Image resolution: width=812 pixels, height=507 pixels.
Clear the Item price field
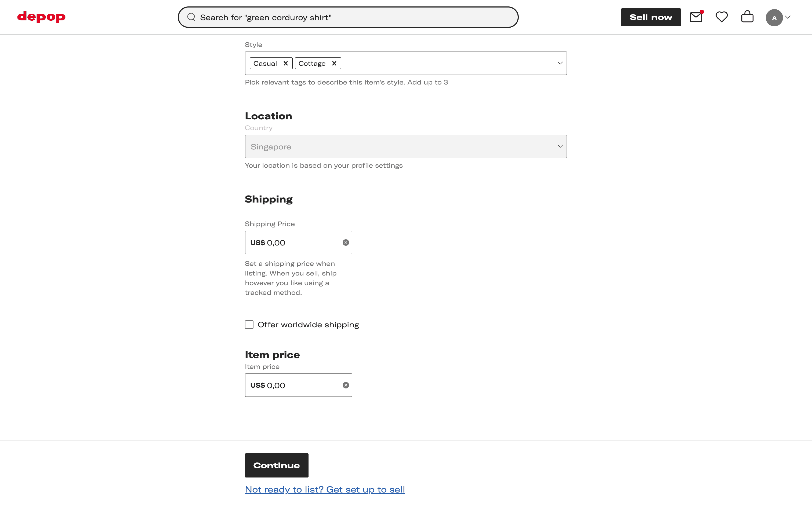(x=346, y=385)
